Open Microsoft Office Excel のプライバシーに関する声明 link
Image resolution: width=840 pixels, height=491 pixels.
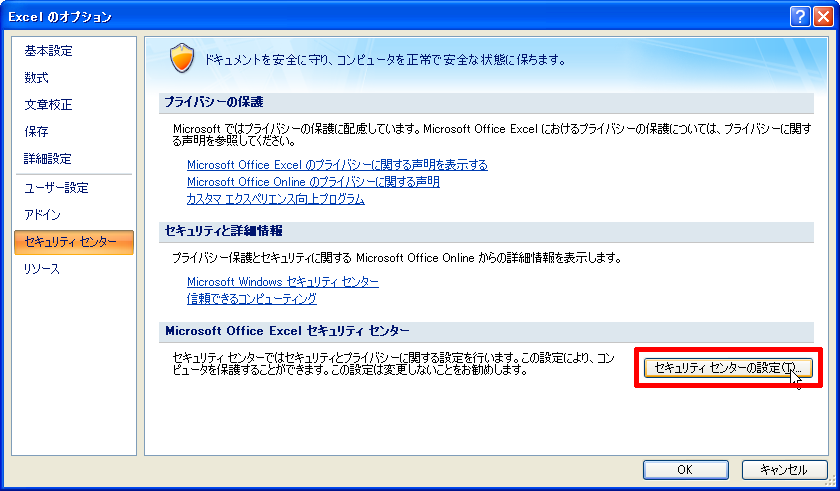[338, 165]
